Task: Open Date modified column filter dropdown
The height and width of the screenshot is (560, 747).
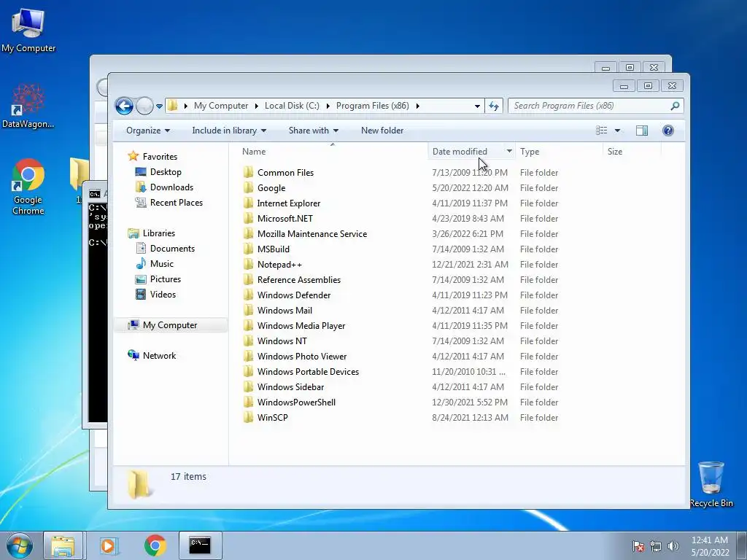Action: (x=509, y=152)
